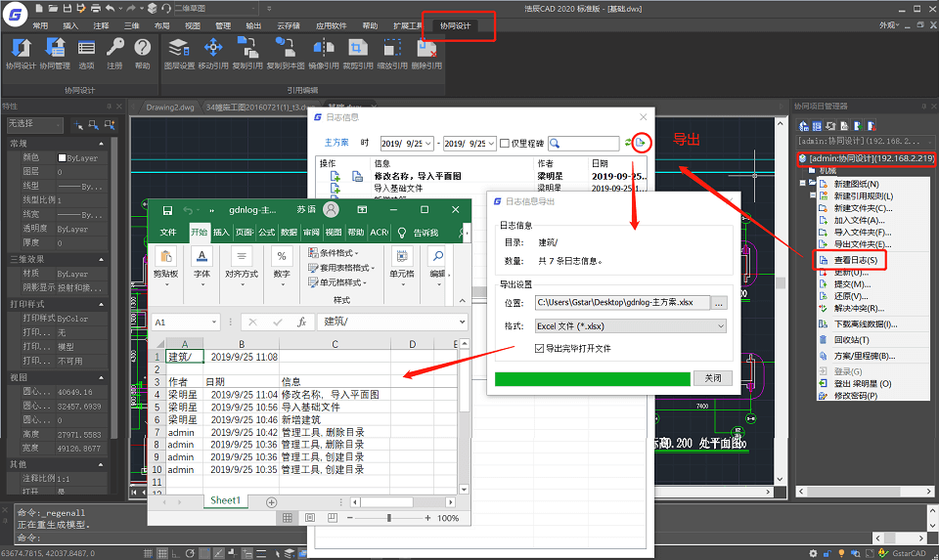Click the print icon in quick access toolbar
Image resolution: width=939 pixels, height=560 pixels.
[96, 9]
